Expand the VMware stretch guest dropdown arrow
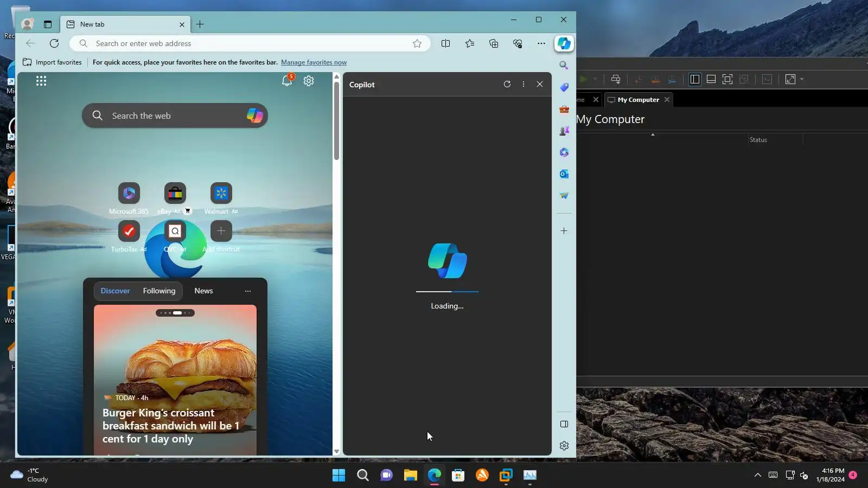The image size is (868, 488). [802, 79]
